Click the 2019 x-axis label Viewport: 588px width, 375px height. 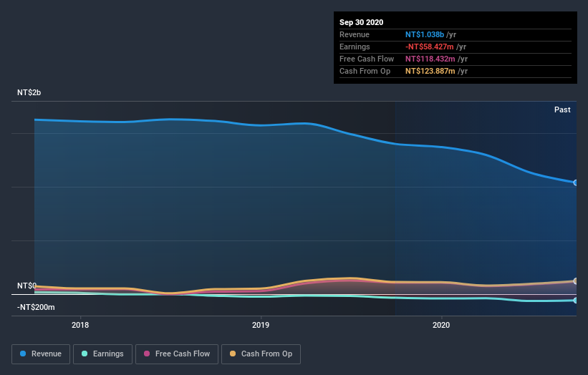[x=261, y=325]
